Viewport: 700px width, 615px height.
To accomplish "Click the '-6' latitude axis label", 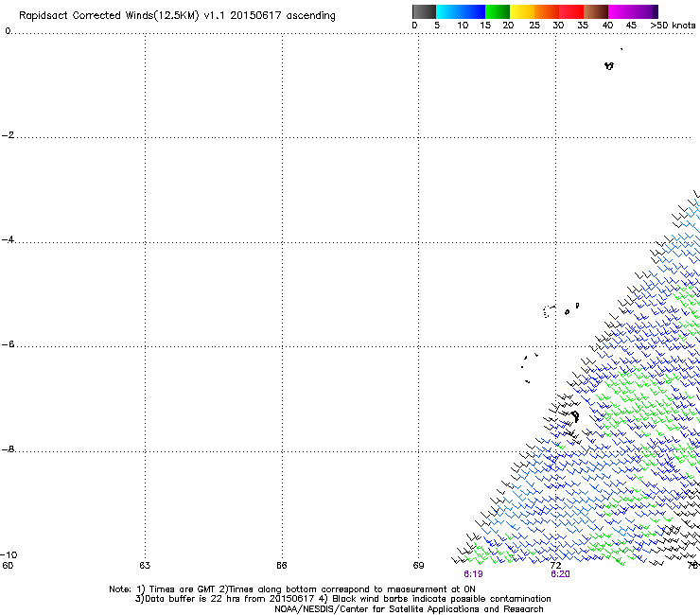I will pyautogui.click(x=8, y=344).
